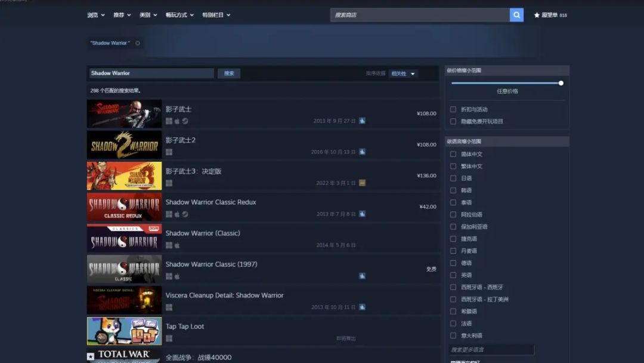This screenshot has width=644, height=363.
Task: Open the 特别栏目 navigation menu
Action: [216, 15]
